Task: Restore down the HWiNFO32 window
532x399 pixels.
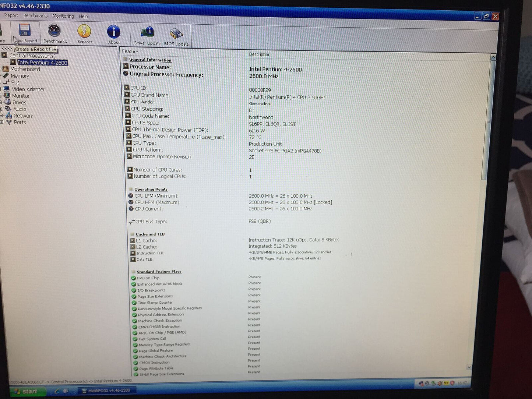Action: 486,16
